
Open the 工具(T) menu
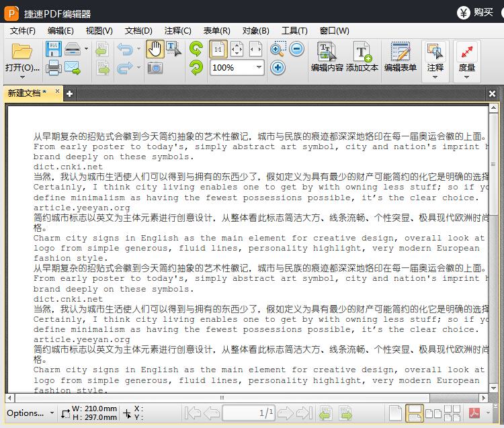point(294,31)
